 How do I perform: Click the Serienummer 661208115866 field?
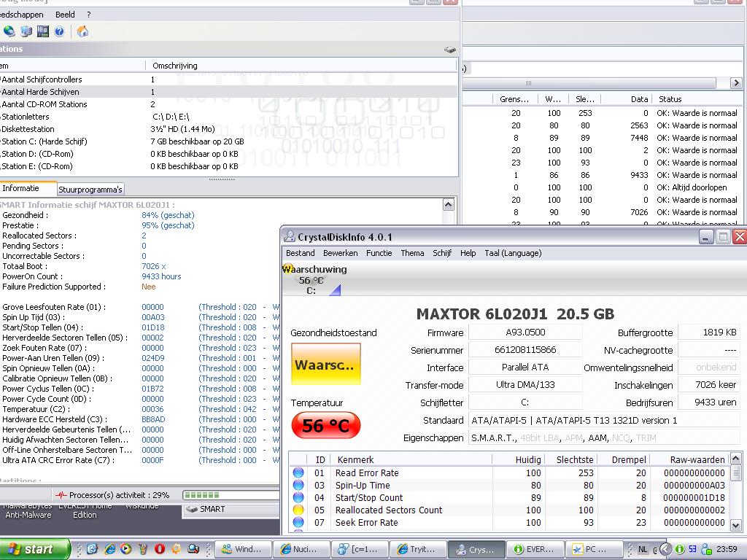click(x=525, y=350)
